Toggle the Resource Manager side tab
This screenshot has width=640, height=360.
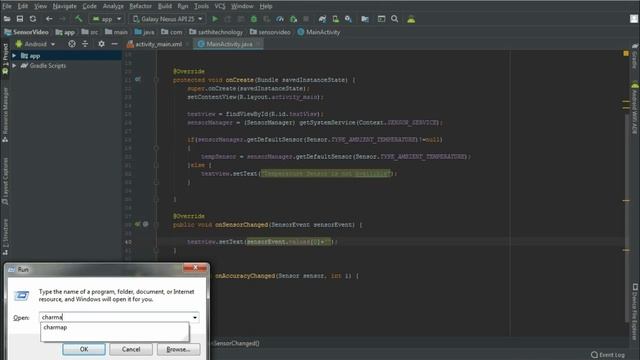tap(5, 115)
